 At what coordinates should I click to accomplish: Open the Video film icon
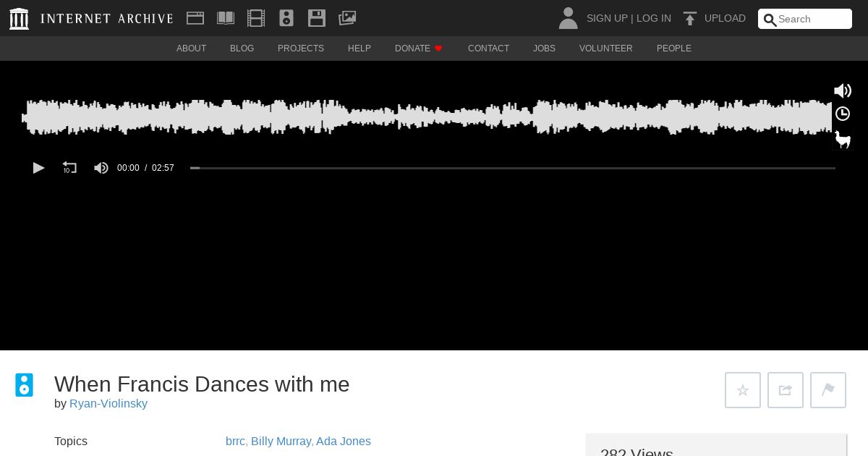pos(256,18)
